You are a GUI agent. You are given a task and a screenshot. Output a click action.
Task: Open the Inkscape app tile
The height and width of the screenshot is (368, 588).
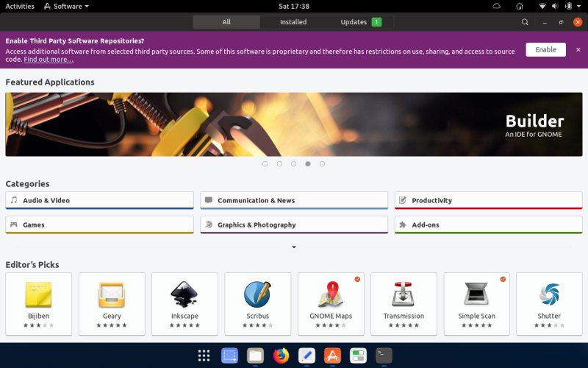click(x=184, y=304)
